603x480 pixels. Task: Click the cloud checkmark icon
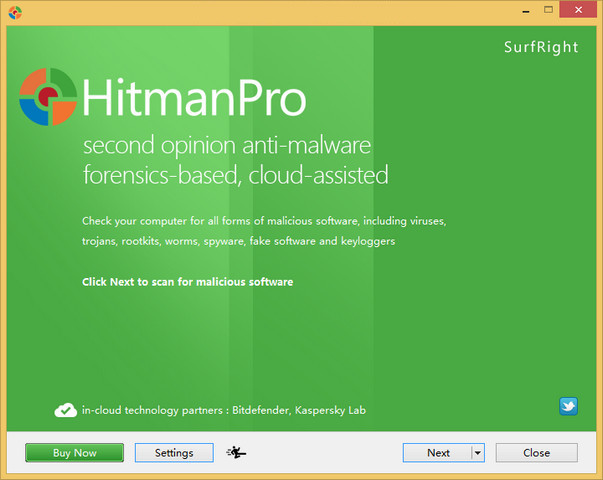coord(66,409)
